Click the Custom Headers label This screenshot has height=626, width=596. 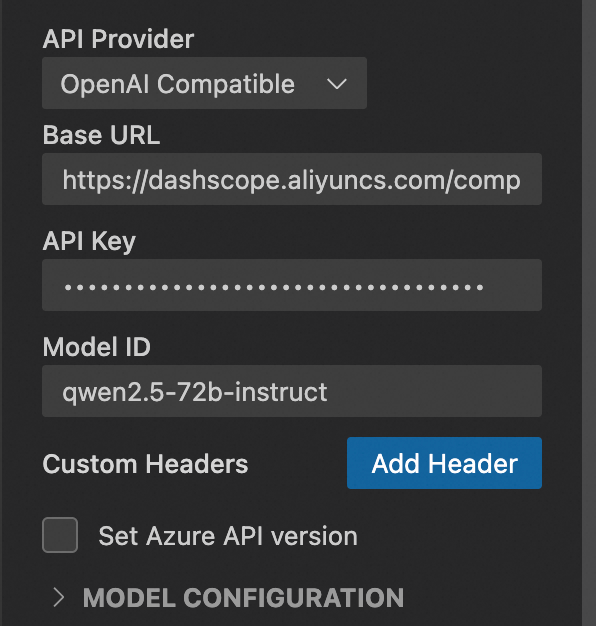(x=145, y=464)
